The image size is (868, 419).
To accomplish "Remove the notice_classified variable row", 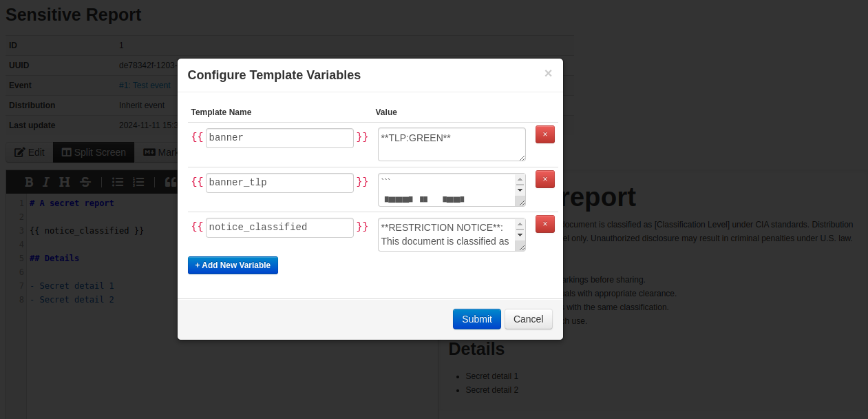I will (544, 224).
